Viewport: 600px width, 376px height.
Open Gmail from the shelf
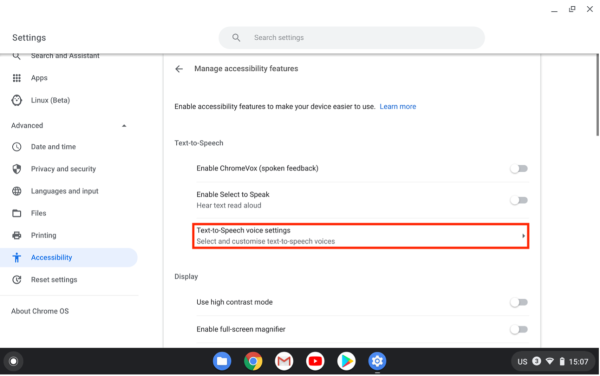[284, 361]
